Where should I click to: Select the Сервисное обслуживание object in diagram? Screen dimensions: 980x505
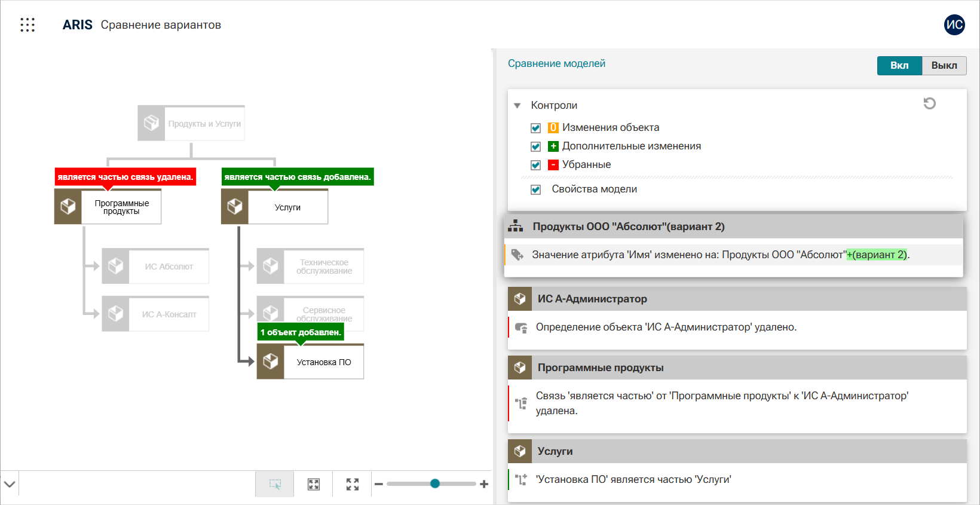pyautogui.click(x=311, y=314)
